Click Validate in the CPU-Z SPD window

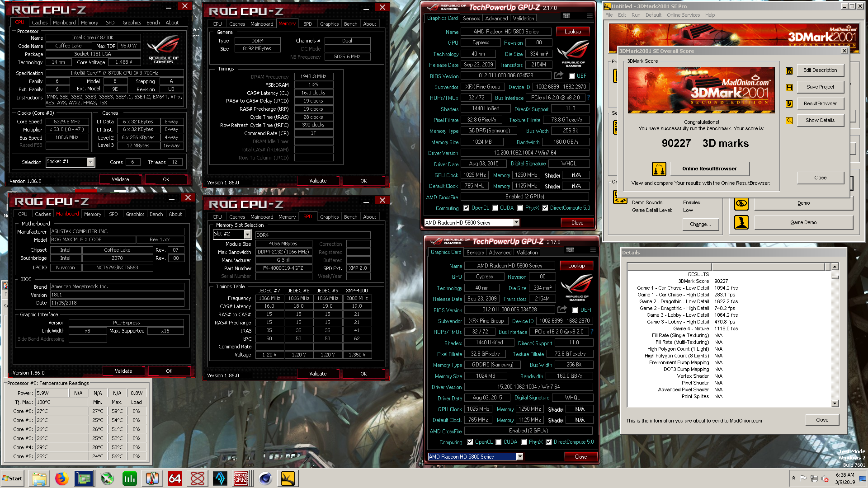(318, 374)
